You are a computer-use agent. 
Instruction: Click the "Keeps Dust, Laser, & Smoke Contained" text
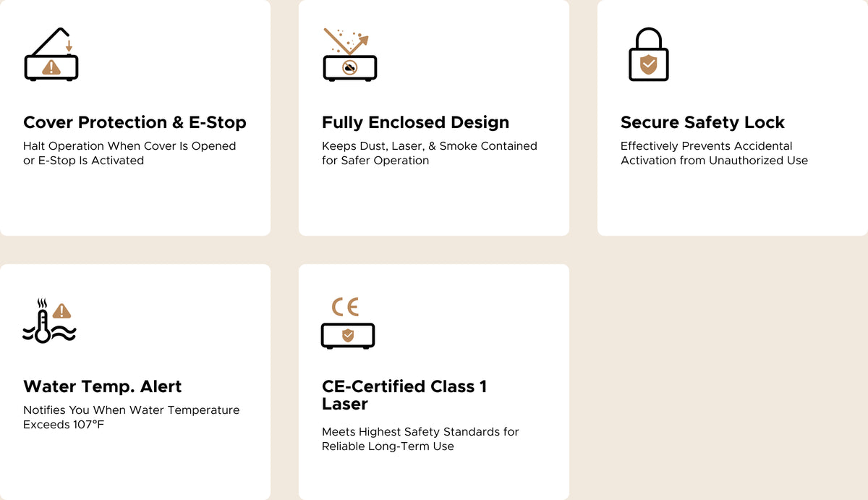coord(429,146)
